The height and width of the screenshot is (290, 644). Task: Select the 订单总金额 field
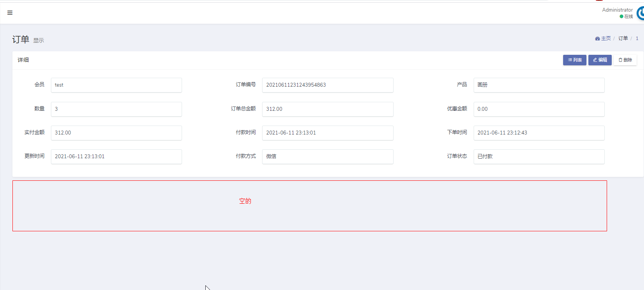327,109
